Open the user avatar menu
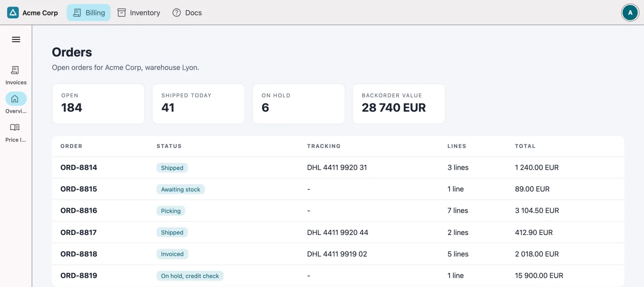The height and width of the screenshot is (287, 644). (630, 12)
